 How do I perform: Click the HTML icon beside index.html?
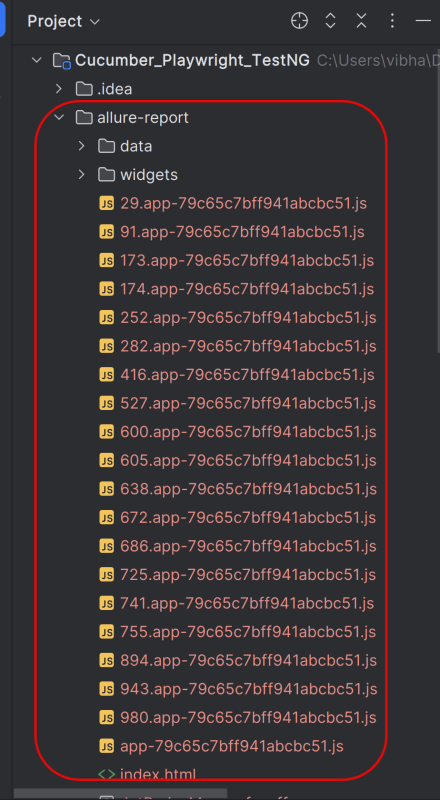[x=106, y=774]
